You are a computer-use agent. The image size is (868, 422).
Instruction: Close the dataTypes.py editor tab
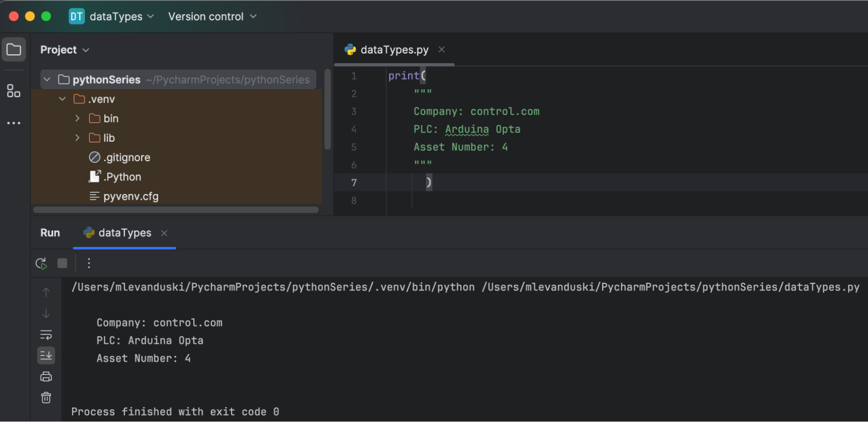[x=442, y=50]
